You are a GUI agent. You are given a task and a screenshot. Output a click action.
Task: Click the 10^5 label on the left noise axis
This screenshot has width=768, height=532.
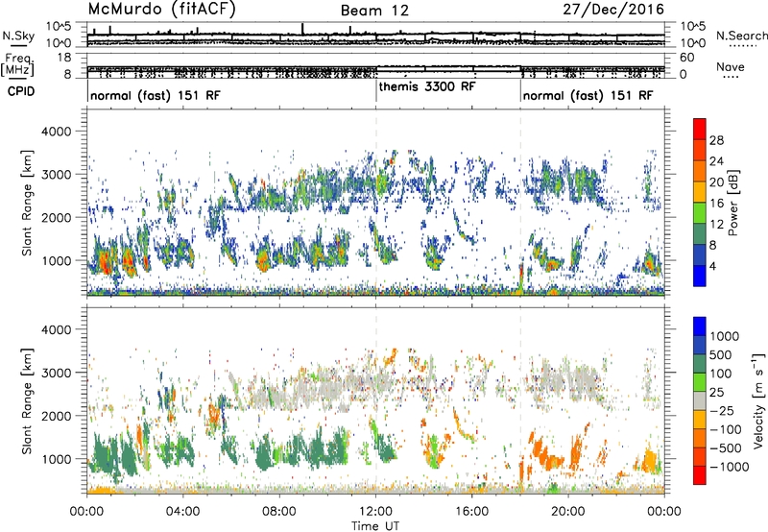point(59,27)
